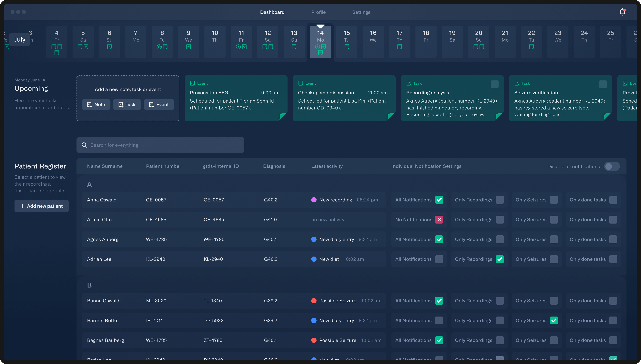The width and height of the screenshot is (641, 364).
Task: Add a new Event
Action: tap(159, 105)
